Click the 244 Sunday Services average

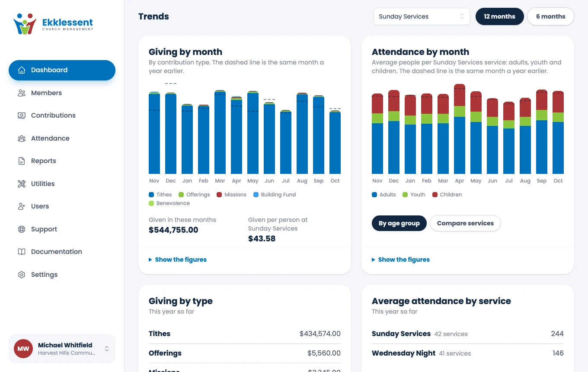click(557, 334)
